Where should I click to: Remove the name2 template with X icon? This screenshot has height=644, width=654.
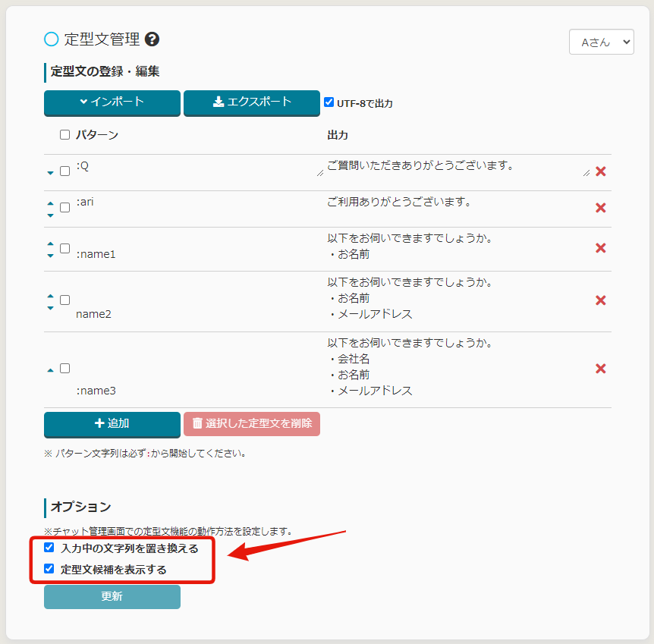(600, 300)
